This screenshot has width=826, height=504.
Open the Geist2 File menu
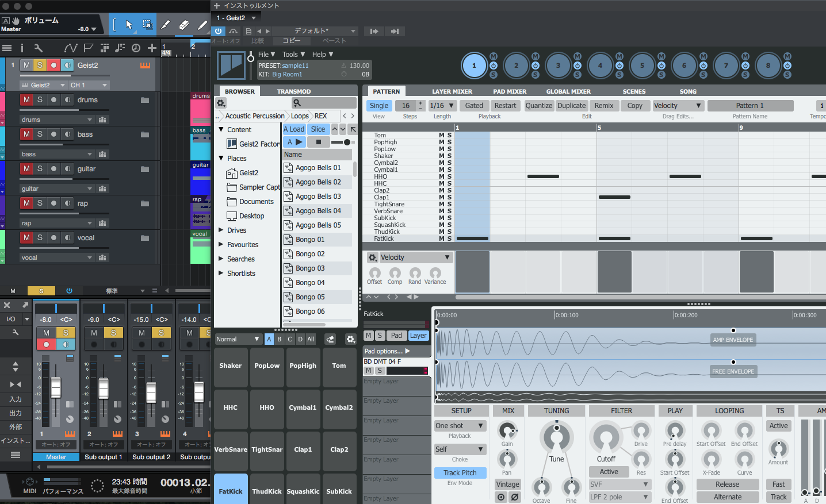point(266,54)
